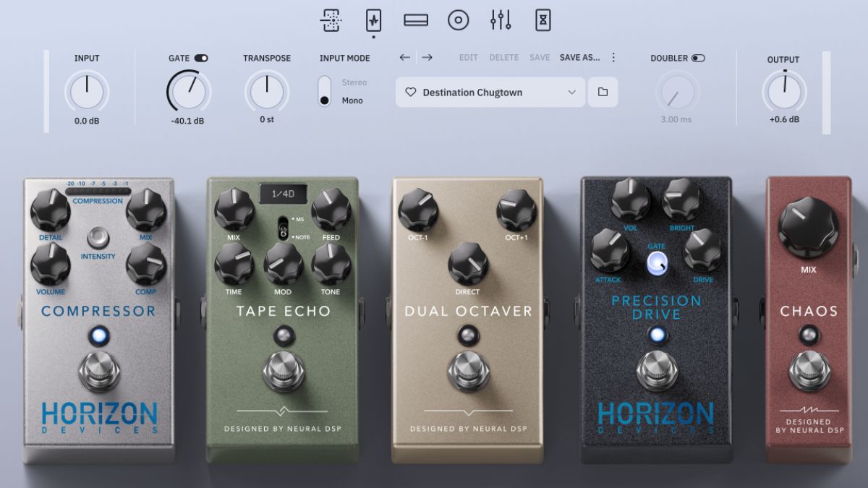The image size is (868, 488).
Task: Click the 3.00 ms doubler value
Action: [676, 119]
